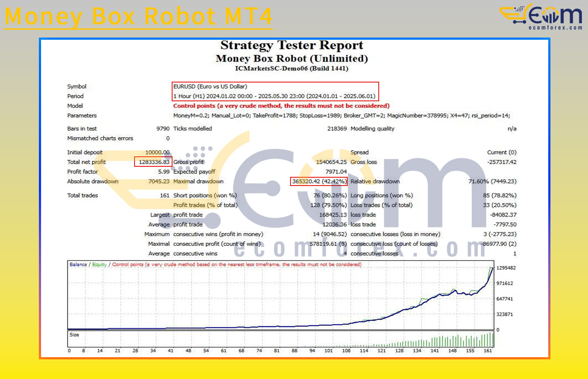Click the Gross profit value 1540654.25
Viewport: 588px width, 379px height.
(x=331, y=162)
